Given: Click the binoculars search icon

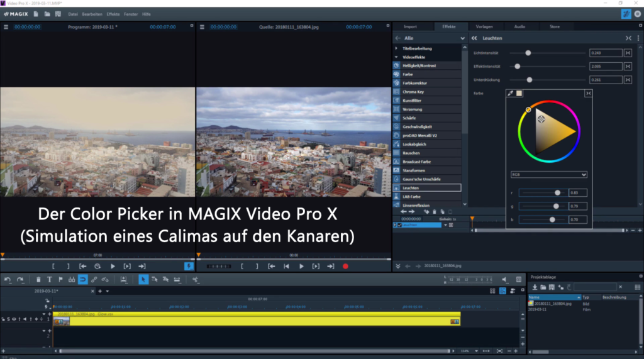Looking at the screenshot, I should point(72,280).
